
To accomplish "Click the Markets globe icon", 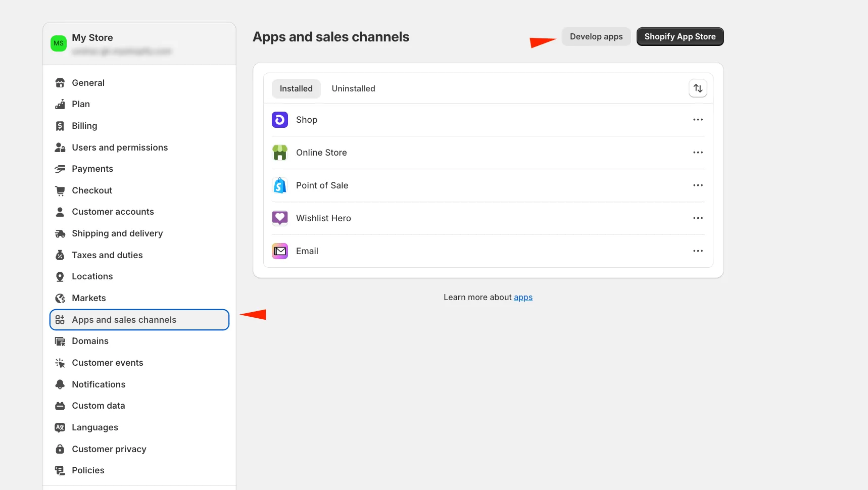I will 60,298.
